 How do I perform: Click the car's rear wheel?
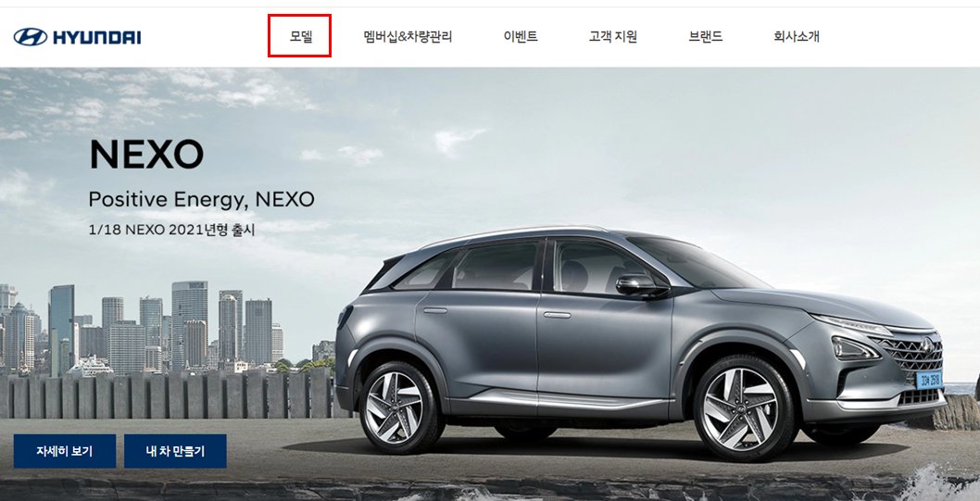395,407
